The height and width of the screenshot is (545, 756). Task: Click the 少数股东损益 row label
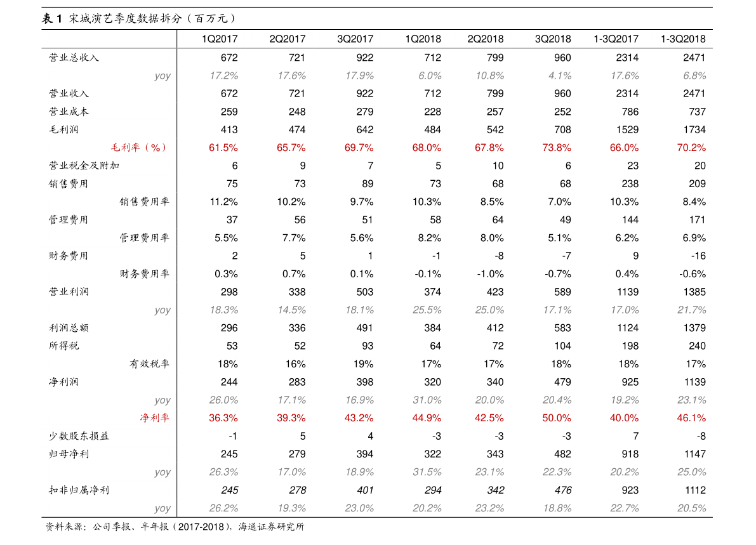pyautogui.click(x=79, y=436)
